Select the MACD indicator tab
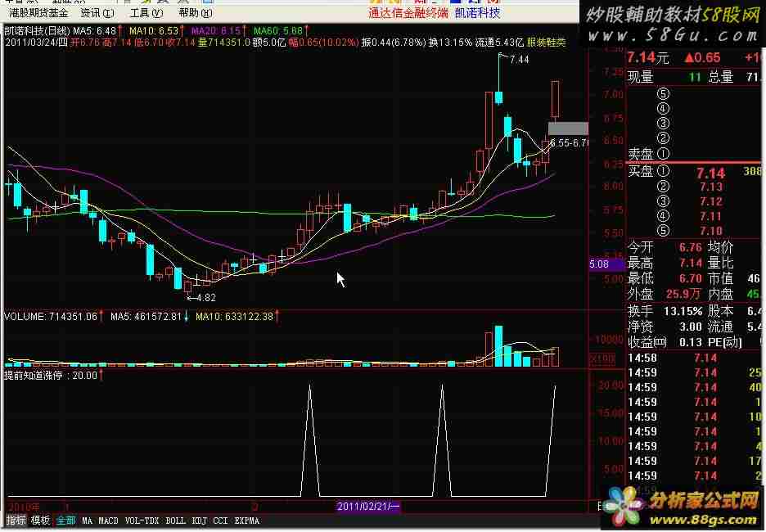 (x=109, y=521)
